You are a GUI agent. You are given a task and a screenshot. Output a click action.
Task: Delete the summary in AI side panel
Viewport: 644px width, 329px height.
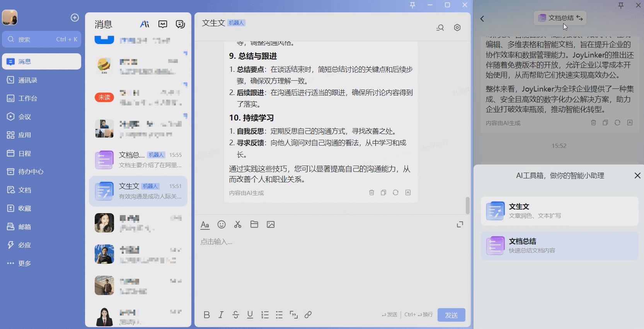[x=593, y=122]
